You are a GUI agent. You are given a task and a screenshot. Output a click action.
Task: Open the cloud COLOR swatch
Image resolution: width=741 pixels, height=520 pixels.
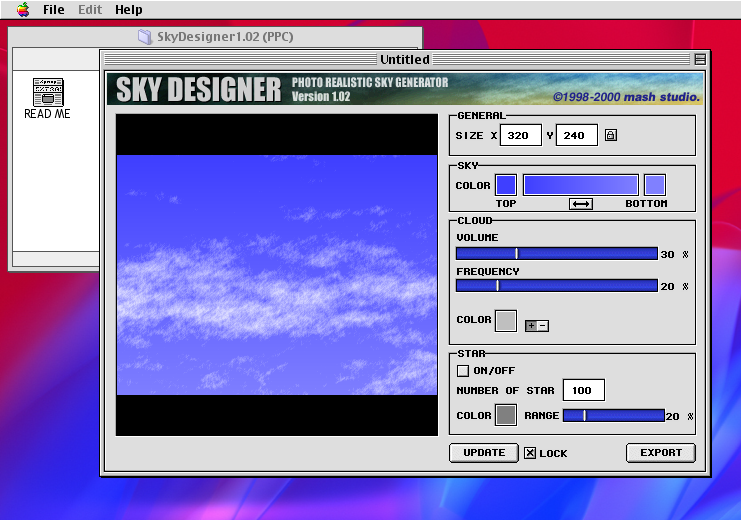coord(506,321)
